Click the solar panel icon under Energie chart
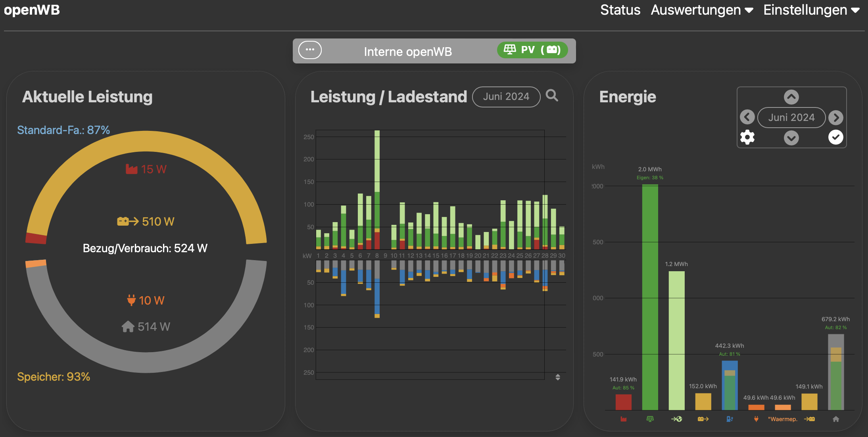868x437 pixels. 650,419
